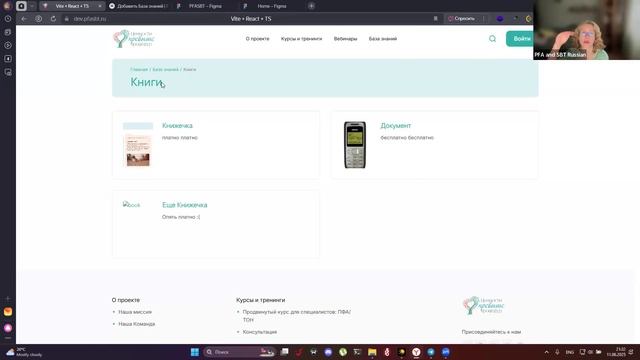Show hidden tray icons chevron
Viewport: 640px width, 360px height.
pyautogui.click(x=547, y=352)
